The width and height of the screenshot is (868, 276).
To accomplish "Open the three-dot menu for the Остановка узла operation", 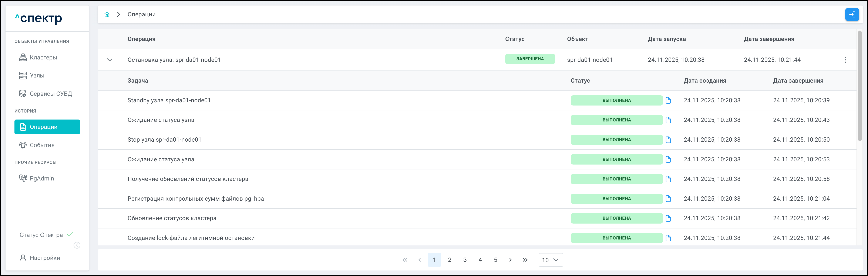I will tap(845, 60).
